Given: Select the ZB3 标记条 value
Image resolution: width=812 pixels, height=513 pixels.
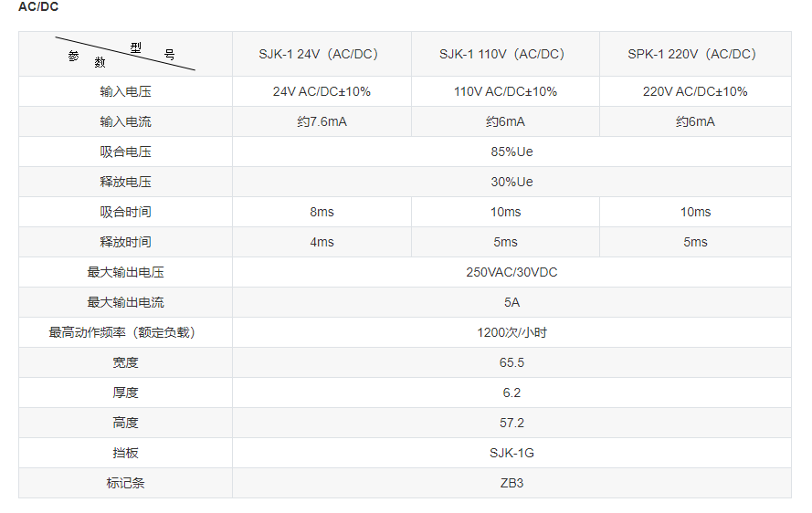Looking at the screenshot, I should click(x=511, y=483).
